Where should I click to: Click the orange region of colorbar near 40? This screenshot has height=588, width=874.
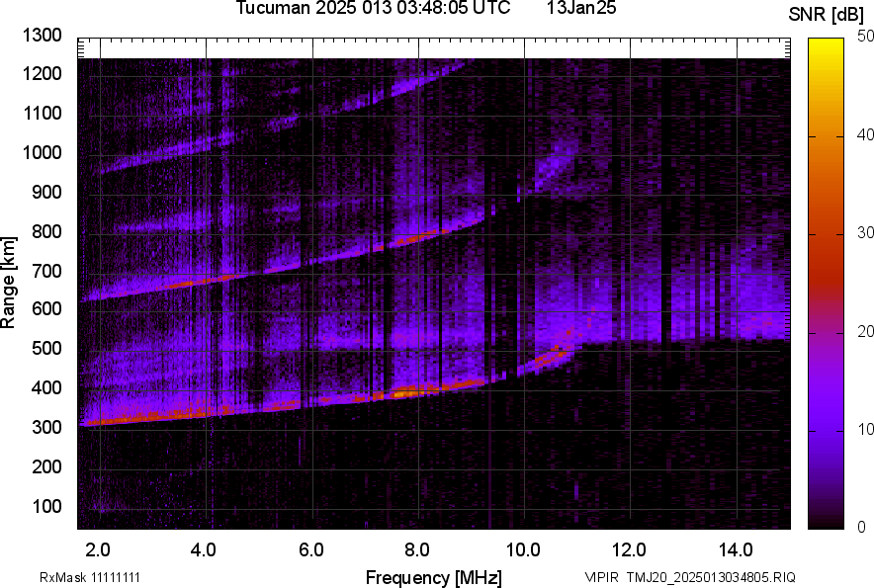pos(824,138)
